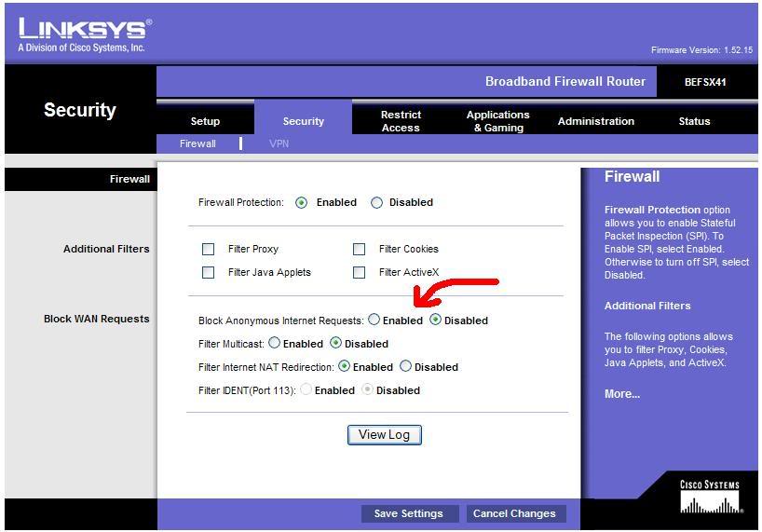
Task: Go to the Administration tab
Action: (x=595, y=121)
